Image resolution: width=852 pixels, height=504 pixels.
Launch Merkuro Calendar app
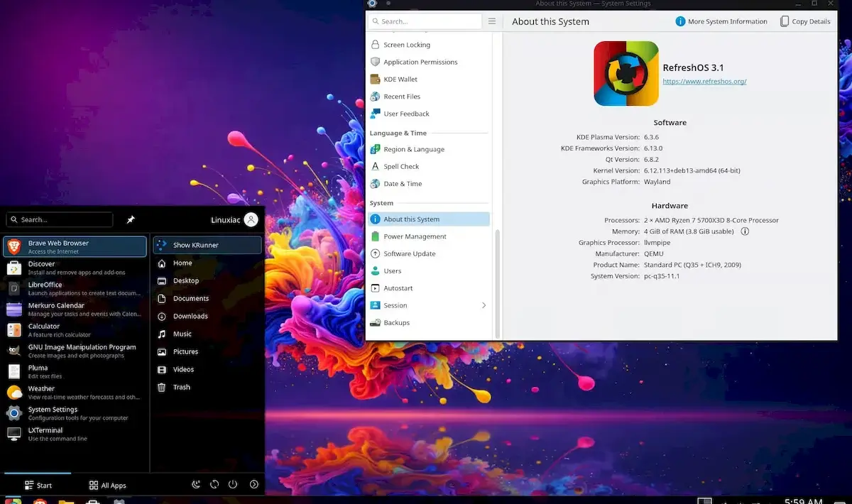pos(75,309)
